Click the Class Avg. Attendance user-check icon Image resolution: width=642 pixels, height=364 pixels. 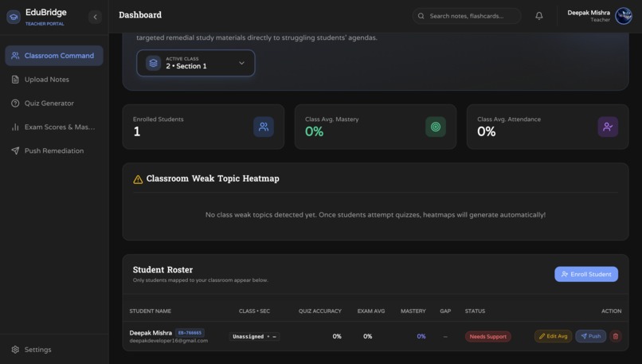608,127
